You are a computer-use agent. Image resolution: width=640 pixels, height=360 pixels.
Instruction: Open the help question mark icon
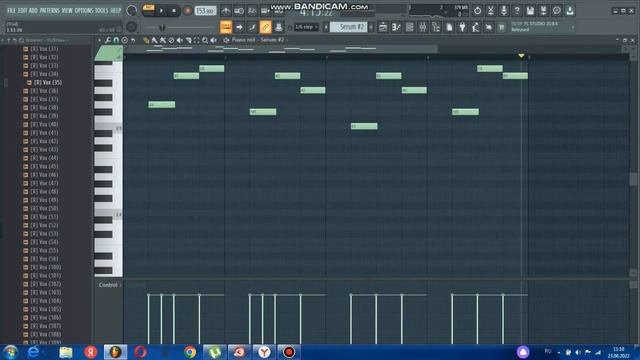pyautogui.click(x=517, y=11)
